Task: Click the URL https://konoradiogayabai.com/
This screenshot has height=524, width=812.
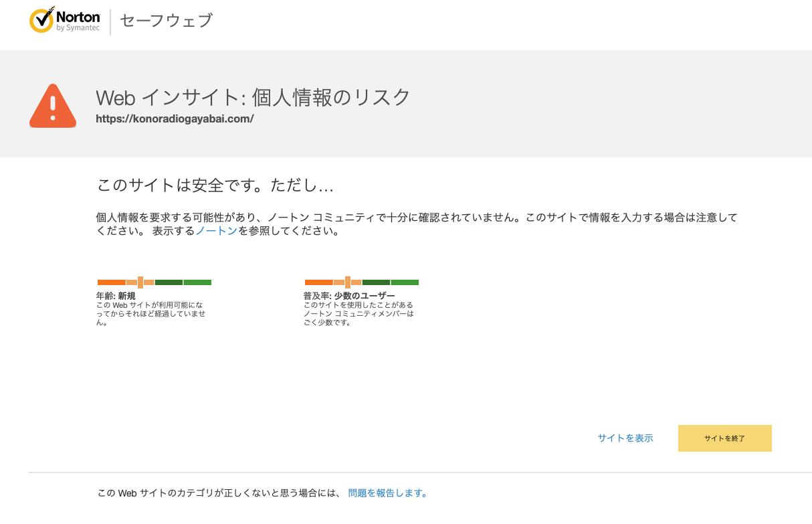Action: click(x=175, y=119)
